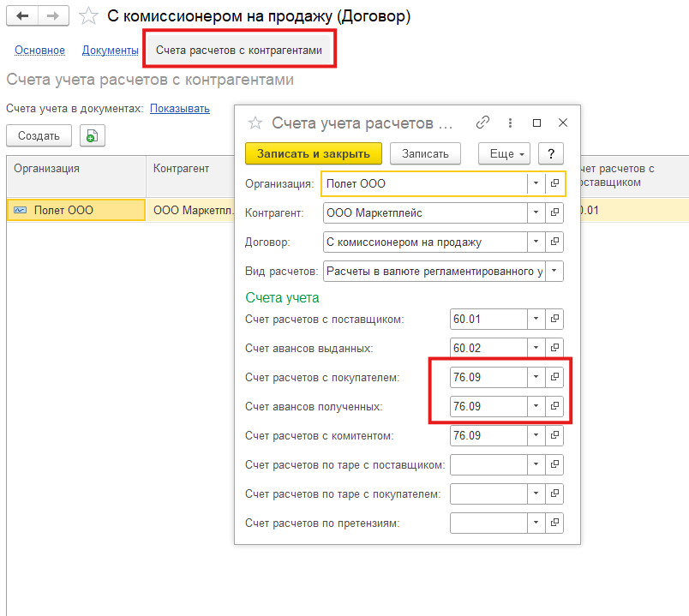Copy link icon in dialog header
This screenshot has height=616, width=689.
(x=482, y=123)
